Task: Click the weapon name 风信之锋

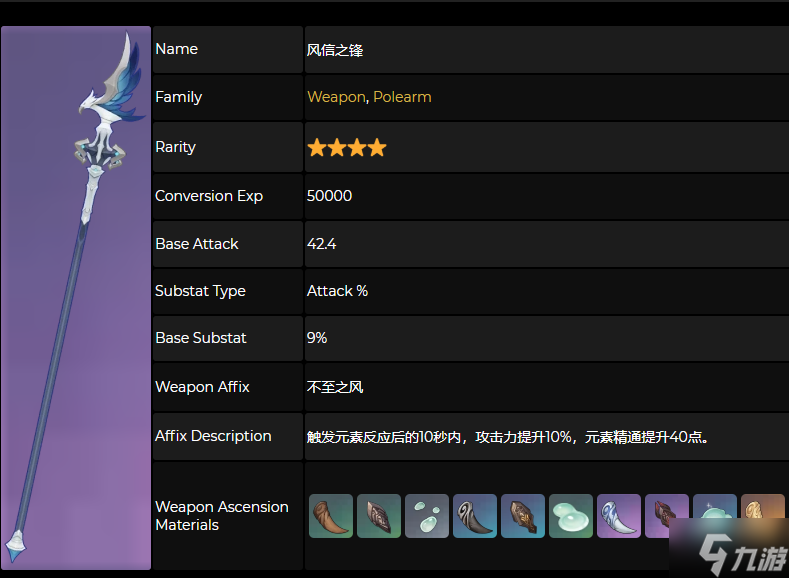Action: [334, 49]
